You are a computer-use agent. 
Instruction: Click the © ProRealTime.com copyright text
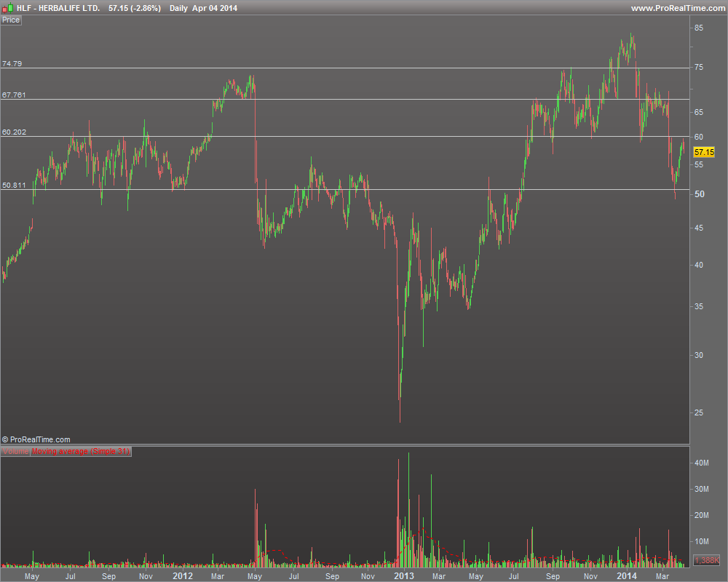click(36, 439)
